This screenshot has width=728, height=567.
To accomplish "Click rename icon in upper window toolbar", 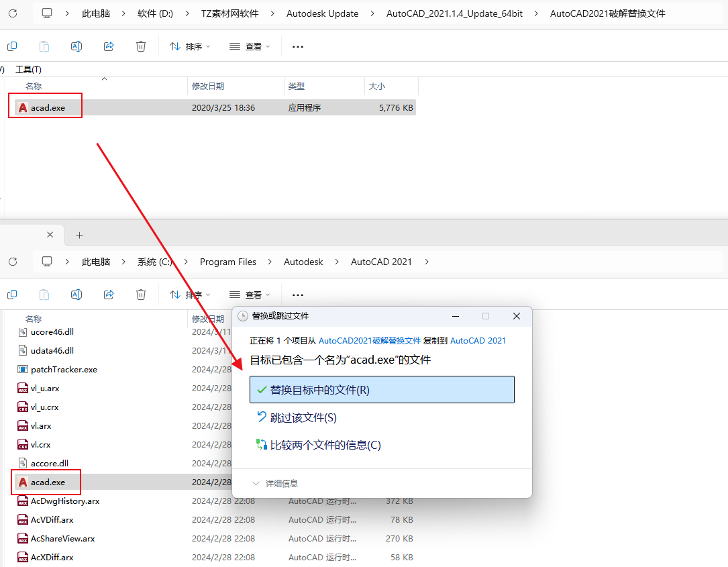I will click(76, 46).
